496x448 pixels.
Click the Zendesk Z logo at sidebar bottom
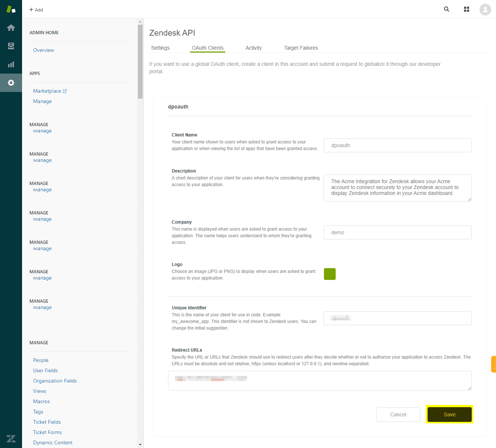pos(11,438)
